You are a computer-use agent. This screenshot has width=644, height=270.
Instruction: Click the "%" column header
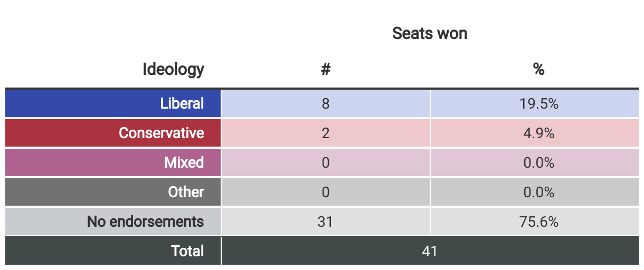point(538,69)
